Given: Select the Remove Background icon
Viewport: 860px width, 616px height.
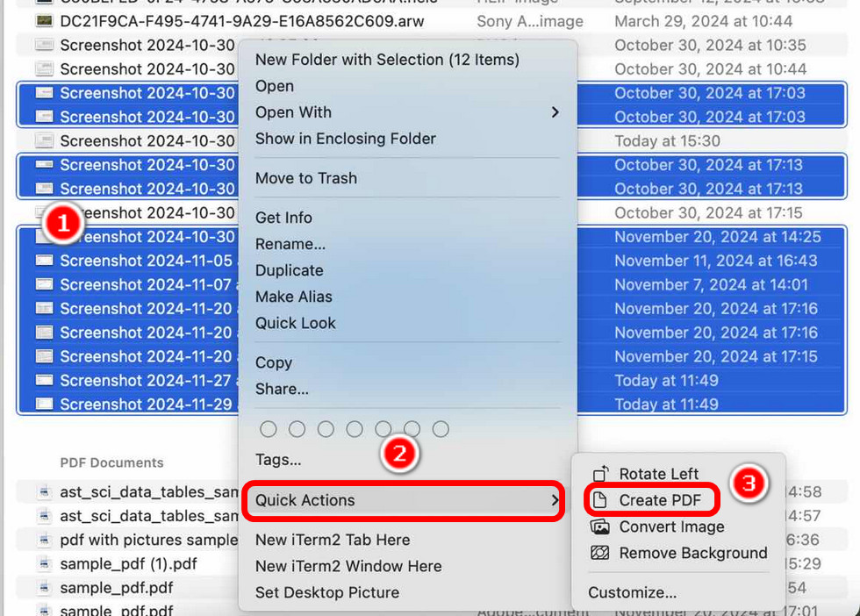Looking at the screenshot, I should [x=602, y=554].
